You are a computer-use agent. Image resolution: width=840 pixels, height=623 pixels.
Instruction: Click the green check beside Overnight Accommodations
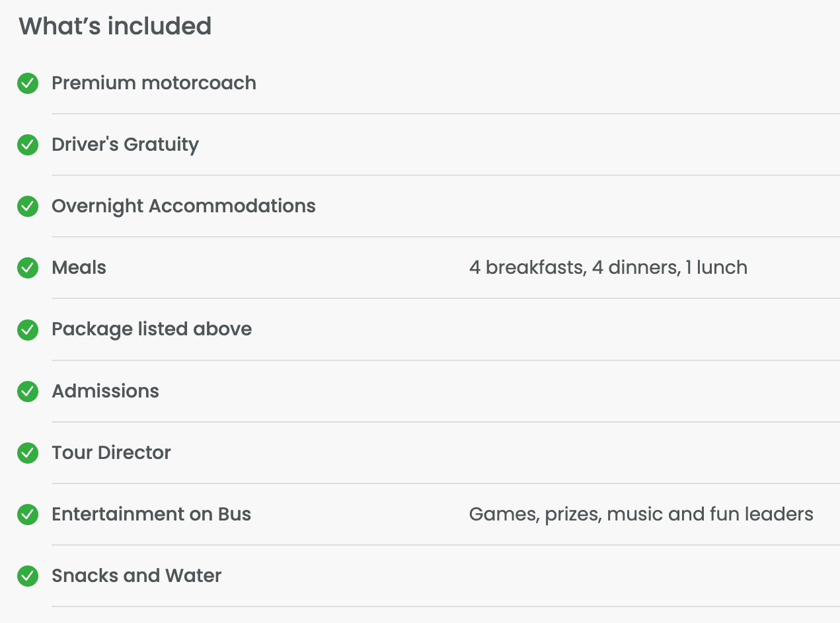pyautogui.click(x=28, y=206)
